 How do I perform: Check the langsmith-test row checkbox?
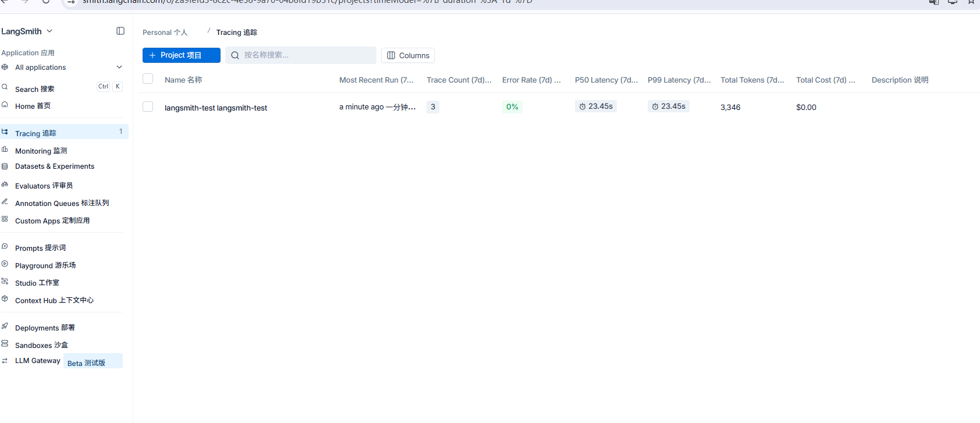coord(148,106)
